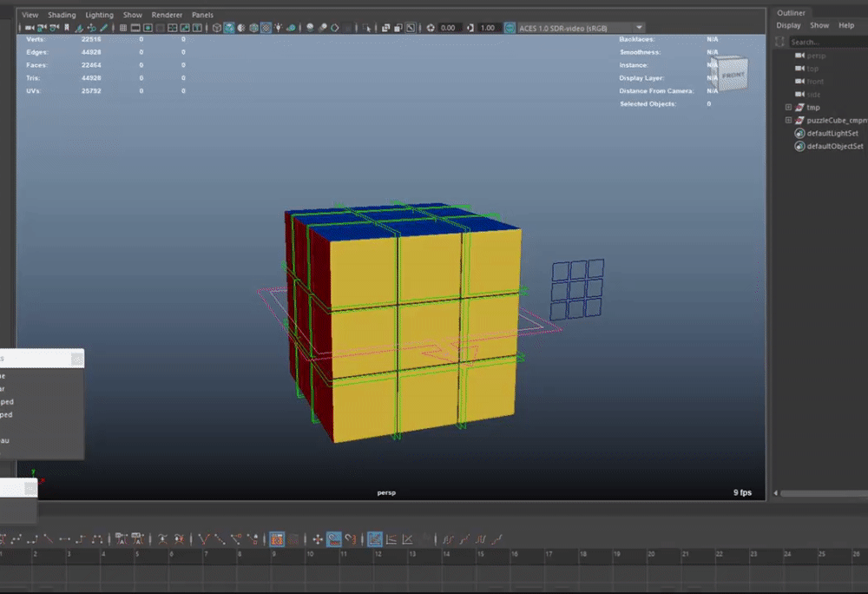Toggle Isolate Select icon
The image size is (868, 594).
click(x=366, y=28)
